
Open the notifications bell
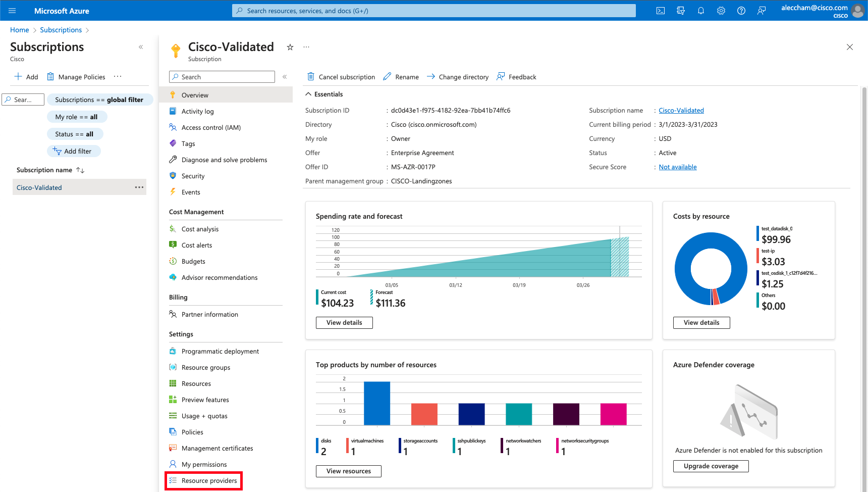coord(700,11)
